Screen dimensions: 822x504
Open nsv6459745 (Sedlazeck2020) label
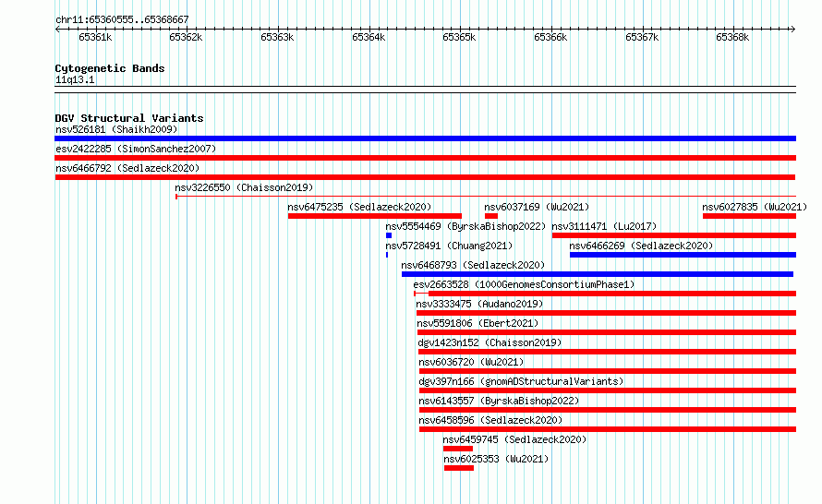[x=514, y=439]
